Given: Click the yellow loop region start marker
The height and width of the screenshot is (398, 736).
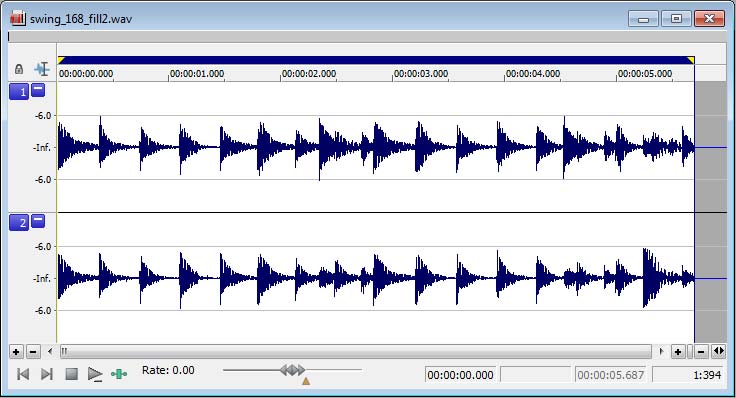Looking at the screenshot, I should click(61, 60).
